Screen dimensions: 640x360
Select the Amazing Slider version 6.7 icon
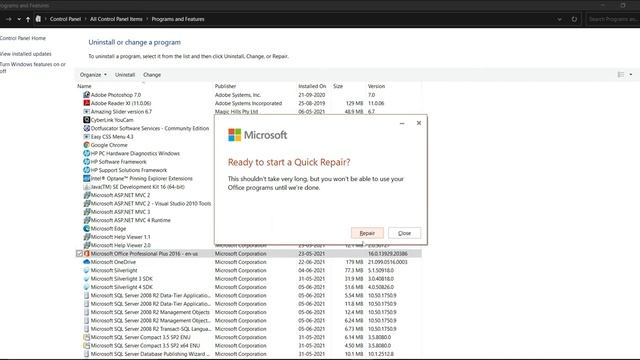point(87,111)
